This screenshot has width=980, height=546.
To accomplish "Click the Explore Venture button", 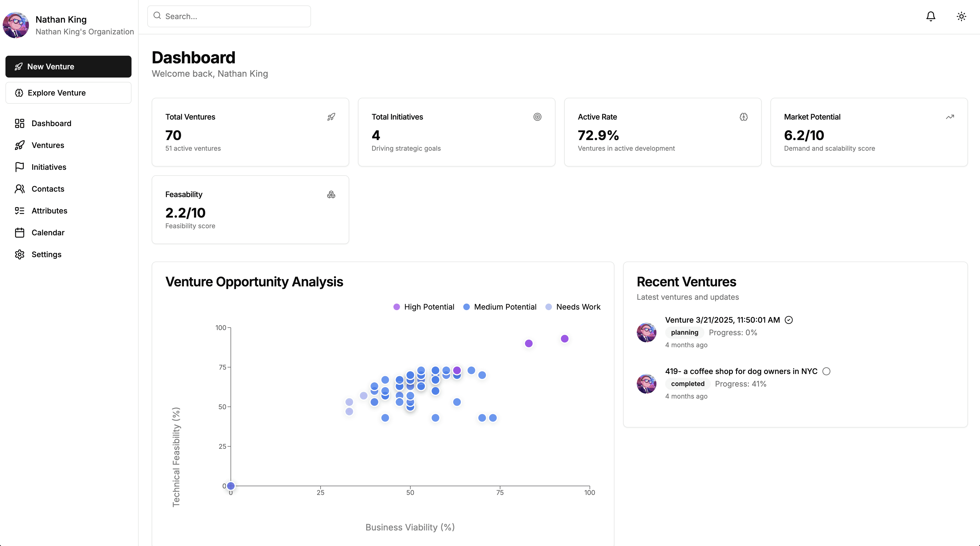I will click(68, 93).
